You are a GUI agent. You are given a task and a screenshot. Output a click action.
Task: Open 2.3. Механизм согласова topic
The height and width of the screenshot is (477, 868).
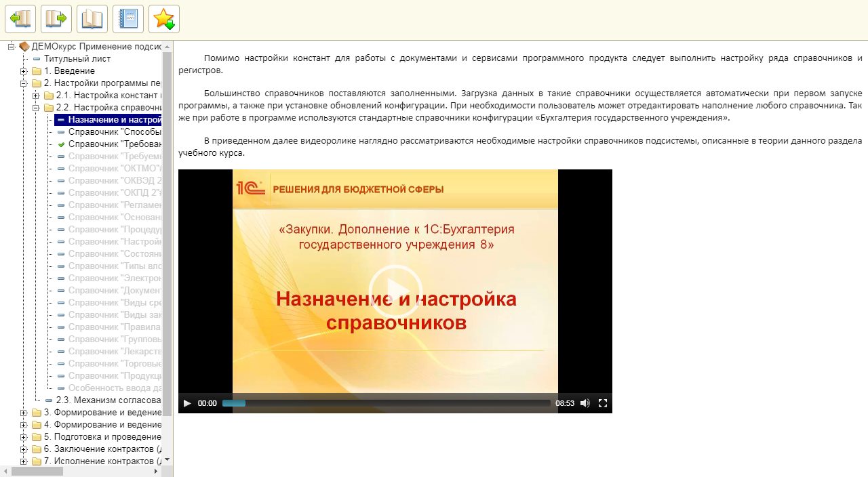pyautogui.click(x=108, y=400)
